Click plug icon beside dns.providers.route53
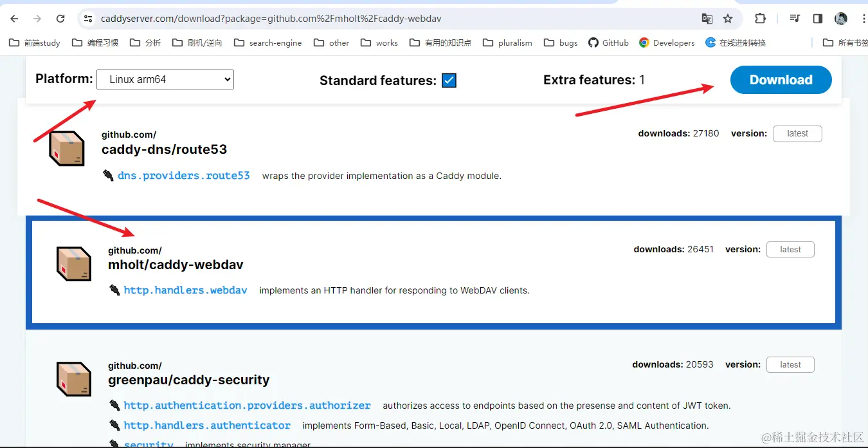The width and height of the screenshot is (868, 448). [108, 175]
